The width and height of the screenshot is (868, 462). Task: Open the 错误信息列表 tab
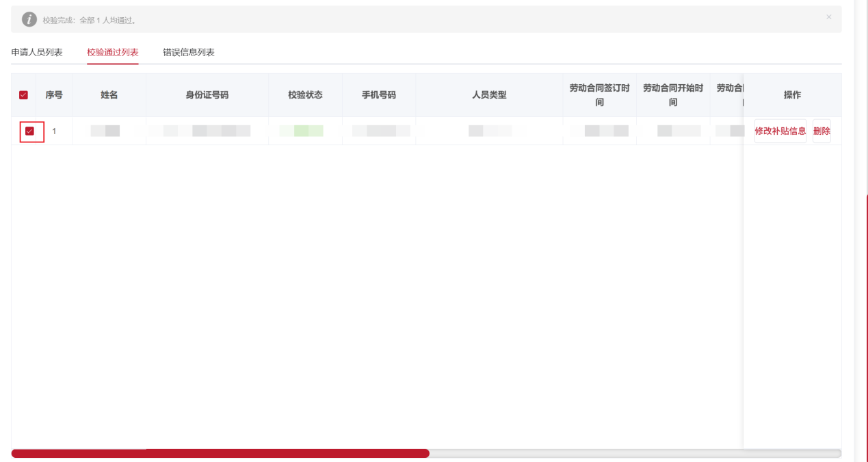189,52
